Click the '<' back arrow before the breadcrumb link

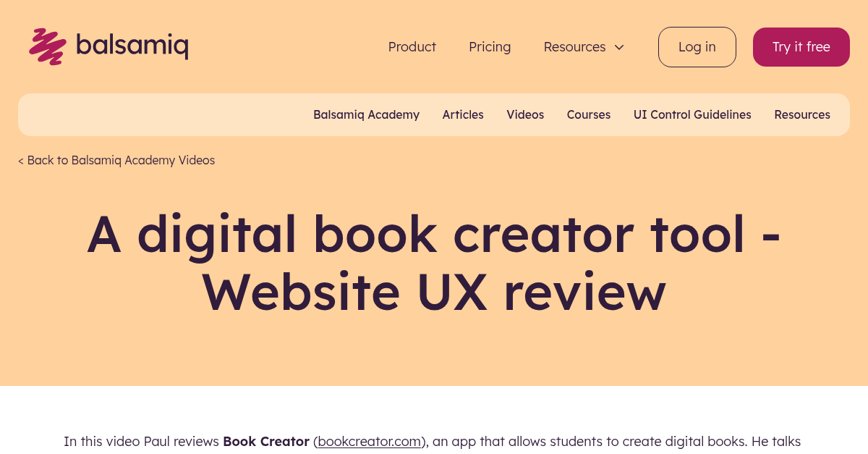[x=20, y=160]
